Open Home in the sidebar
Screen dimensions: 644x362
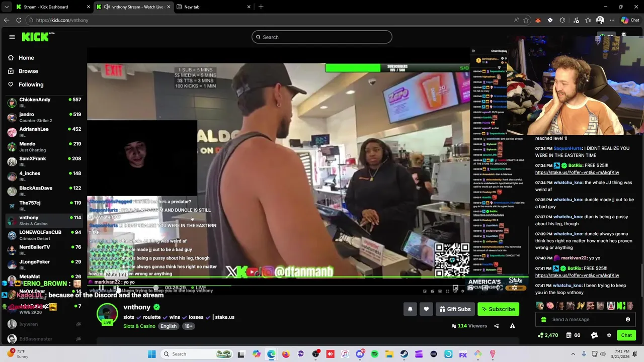[26, 58]
